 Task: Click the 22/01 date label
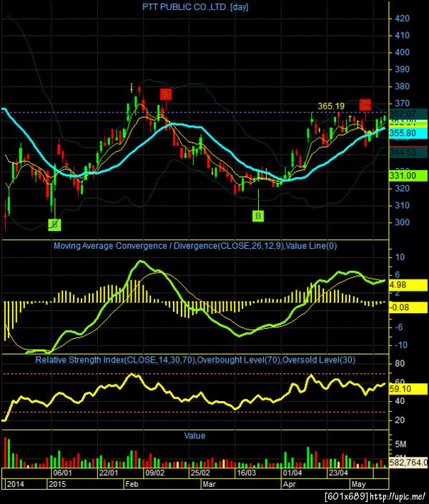[109, 473]
